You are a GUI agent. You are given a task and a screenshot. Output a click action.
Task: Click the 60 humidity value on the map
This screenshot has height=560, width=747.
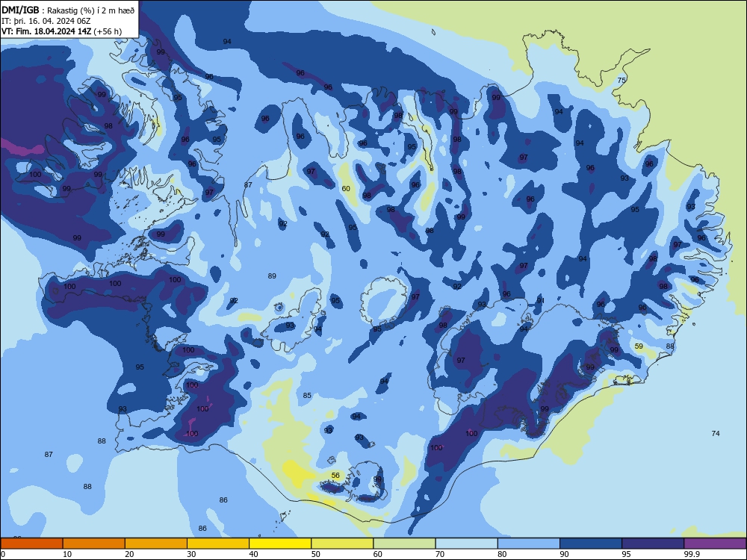[x=346, y=189]
